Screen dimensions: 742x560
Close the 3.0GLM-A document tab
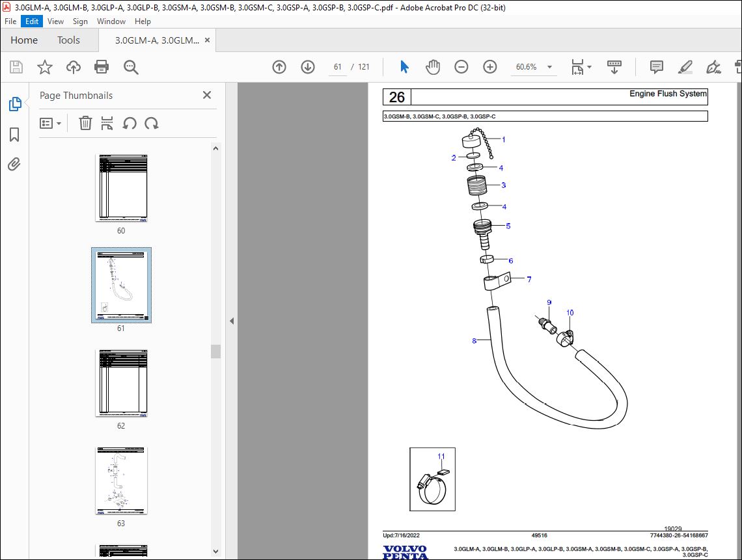207,40
